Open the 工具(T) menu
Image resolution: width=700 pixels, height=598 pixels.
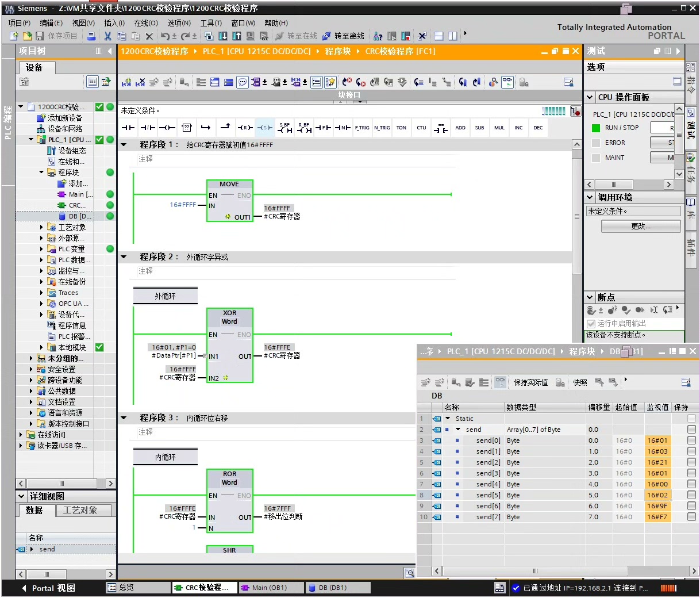point(211,23)
